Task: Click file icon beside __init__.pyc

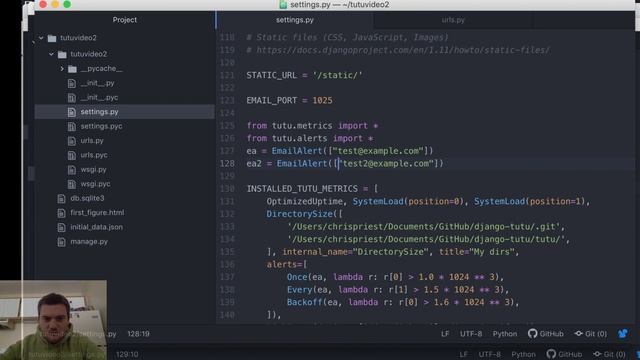Action: pos(72,98)
